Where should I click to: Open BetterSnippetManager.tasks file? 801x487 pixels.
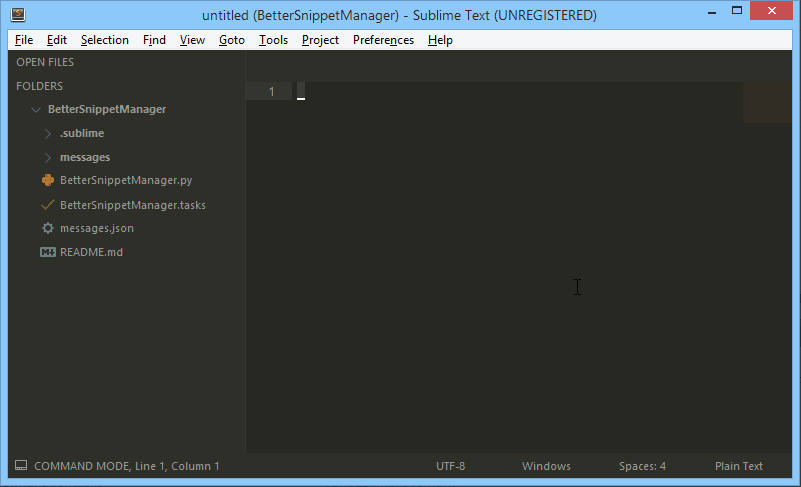point(133,205)
